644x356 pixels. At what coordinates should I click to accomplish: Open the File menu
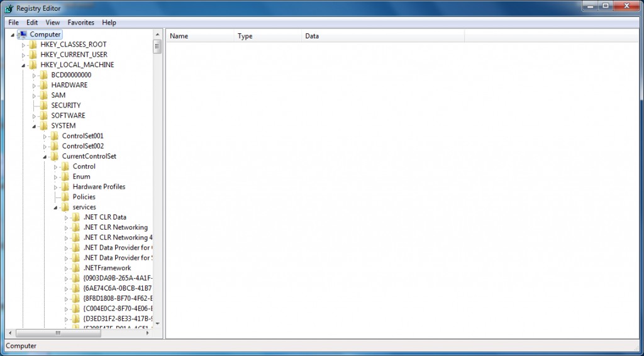[14, 23]
